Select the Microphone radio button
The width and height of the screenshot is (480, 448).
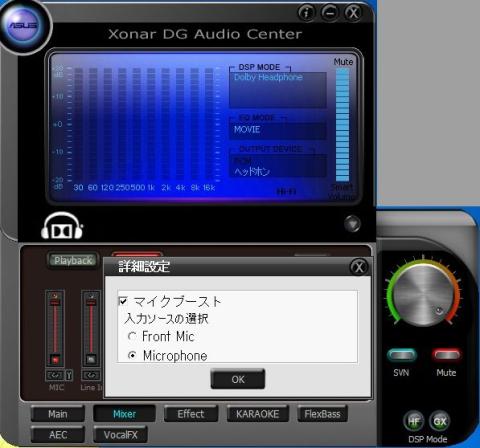coord(132,355)
